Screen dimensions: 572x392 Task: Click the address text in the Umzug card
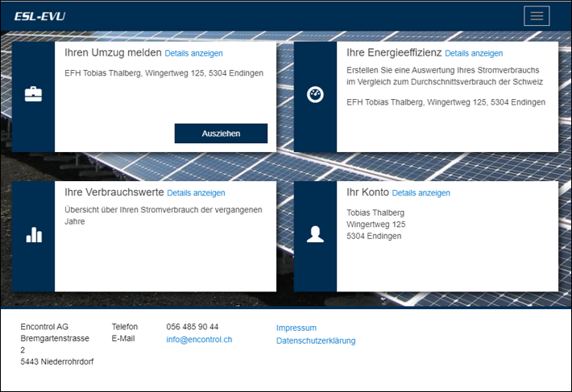click(164, 73)
